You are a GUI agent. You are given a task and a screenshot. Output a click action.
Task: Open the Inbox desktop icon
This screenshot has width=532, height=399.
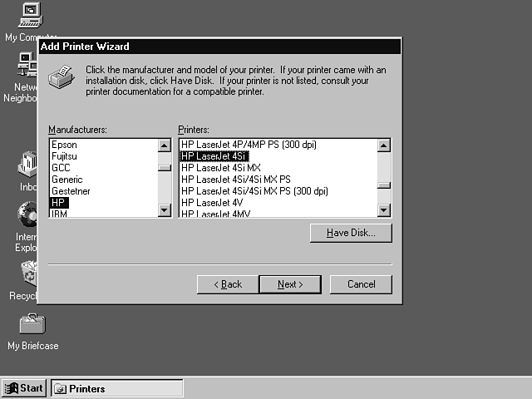point(27,165)
